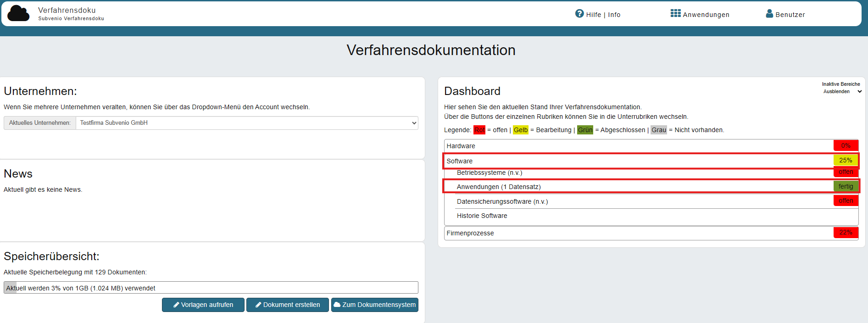Click the green Grün legend swatch
Image resolution: width=868 pixels, height=323 pixels.
pyautogui.click(x=585, y=130)
